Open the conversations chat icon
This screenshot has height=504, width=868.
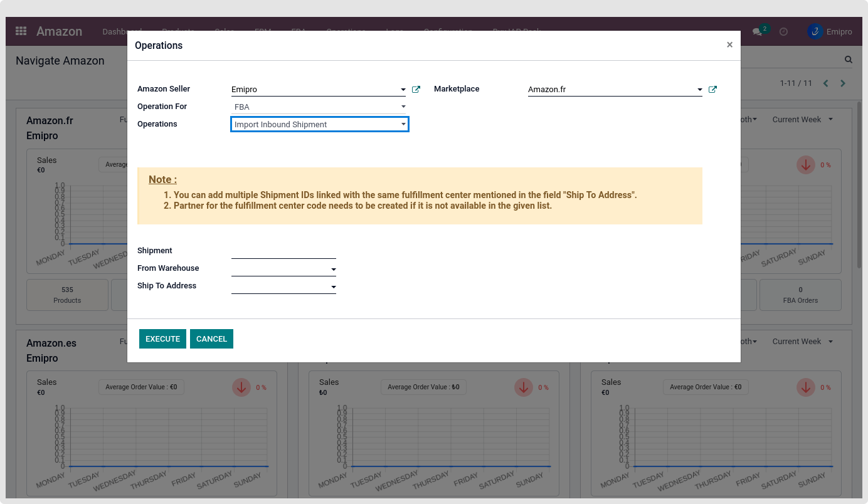758,31
